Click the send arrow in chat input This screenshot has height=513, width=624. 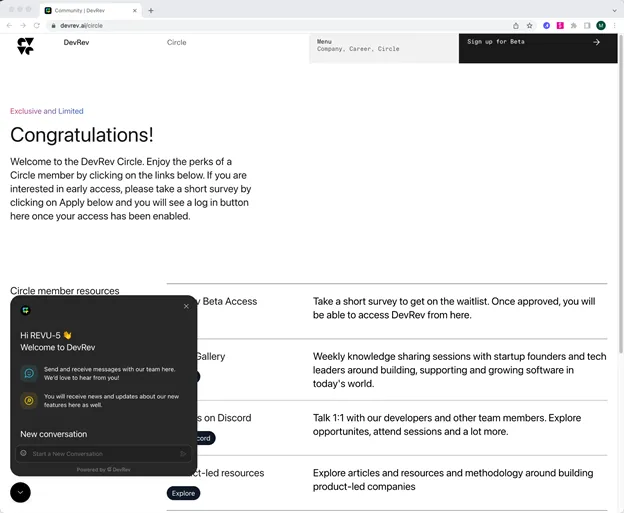(x=183, y=454)
